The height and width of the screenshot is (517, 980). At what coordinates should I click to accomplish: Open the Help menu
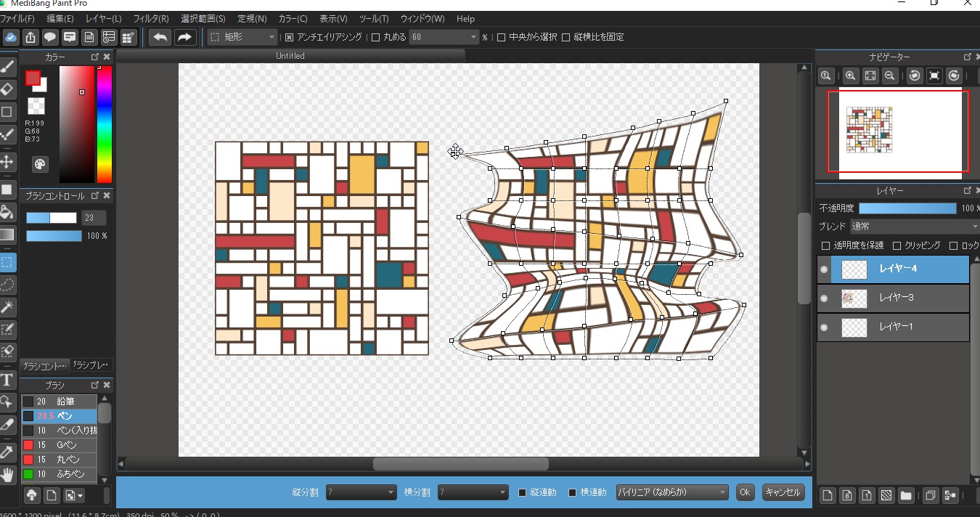coord(465,18)
